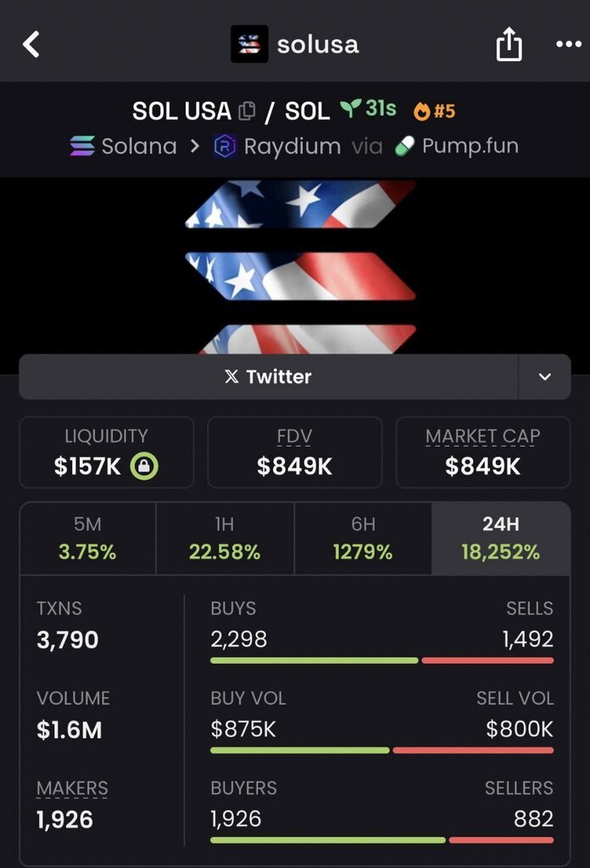Select the 24H timeframe tab

(501, 538)
